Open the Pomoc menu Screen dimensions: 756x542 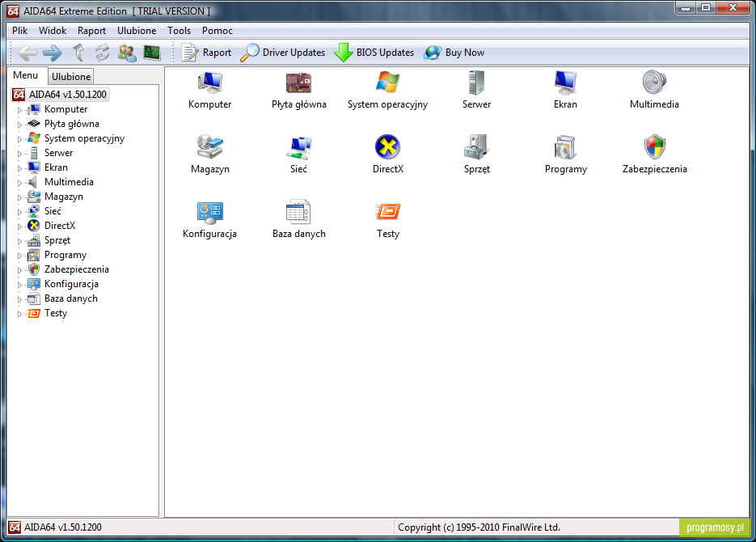(x=218, y=31)
